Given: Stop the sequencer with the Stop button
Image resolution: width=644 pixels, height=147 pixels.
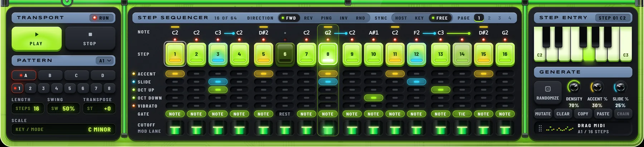Looking at the screenshot, I should [90, 39].
